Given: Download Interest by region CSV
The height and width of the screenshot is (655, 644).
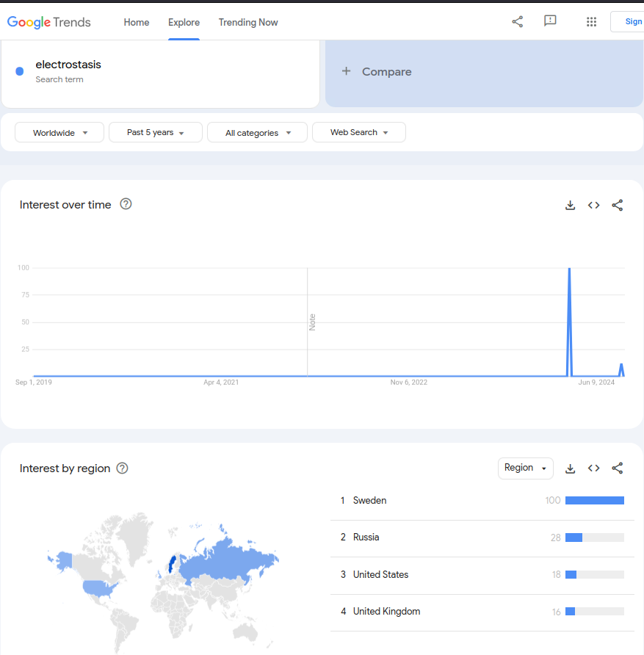Looking at the screenshot, I should point(570,468).
